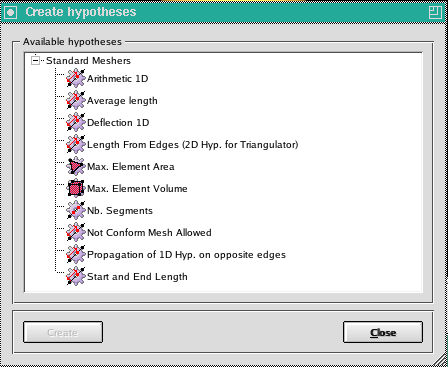
Task: Click the Max. Element Area triangle icon
Action: (x=76, y=166)
